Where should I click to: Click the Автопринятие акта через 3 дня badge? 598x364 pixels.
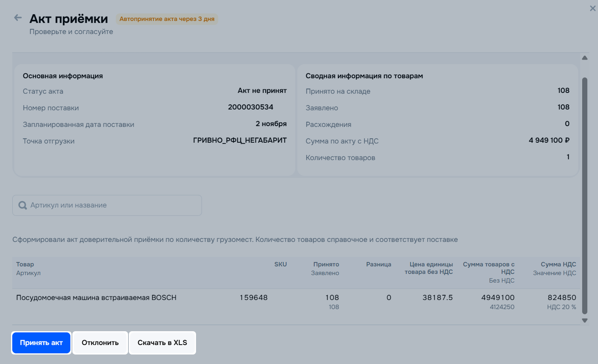[167, 19]
